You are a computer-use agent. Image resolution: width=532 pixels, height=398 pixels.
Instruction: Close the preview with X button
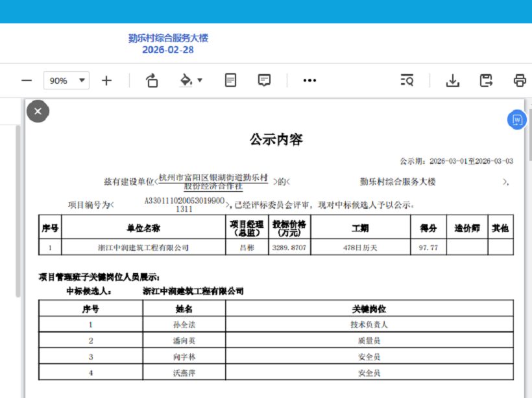38,111
